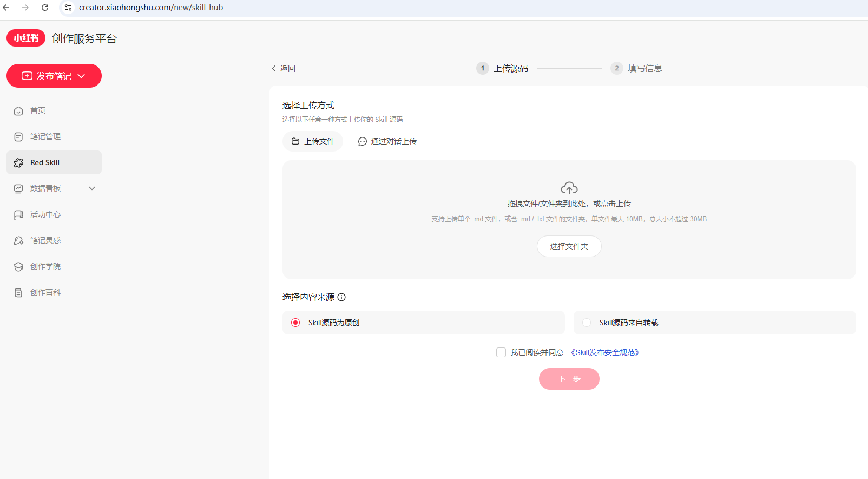Select Skill源码来自转载 radio option
Image resolution: width=868 pixels, height=479 pixels.
[x=587, y=323]
